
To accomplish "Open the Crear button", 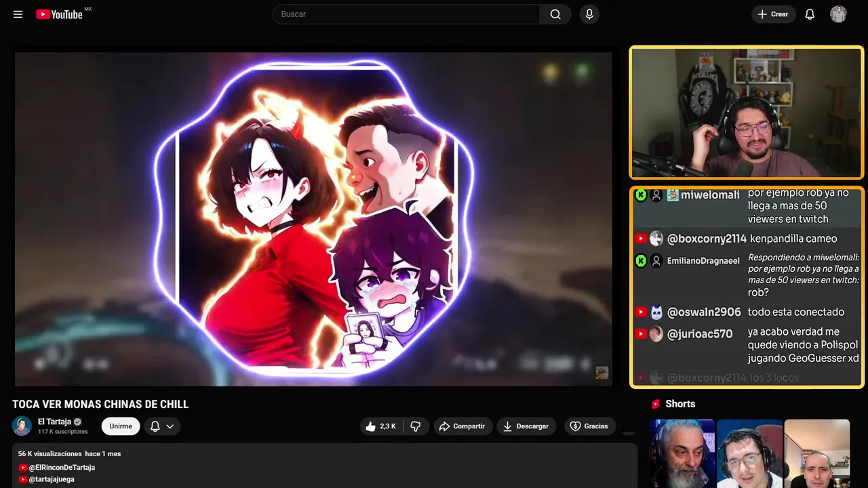I will tap(773, 14).
